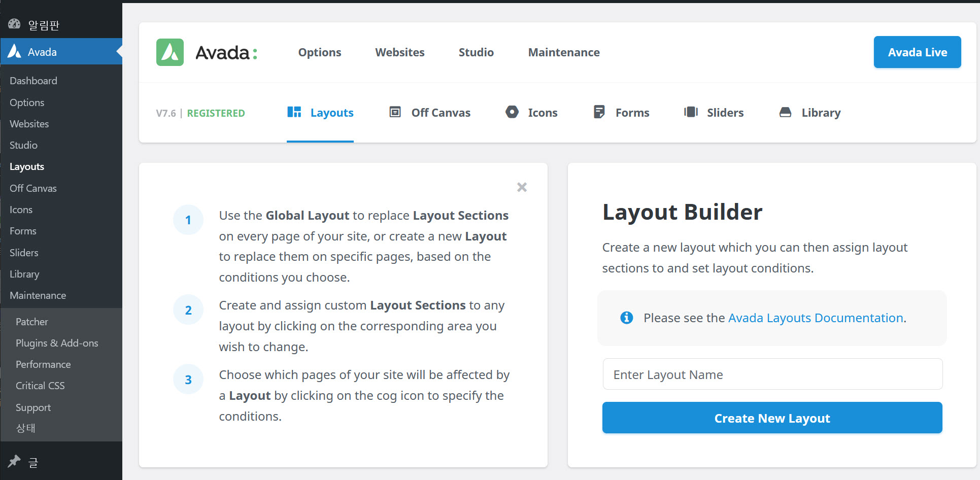This screenshot has height=480, width=980.
Task: Click the Icons hexagon icon
Action: coord(512,112)
